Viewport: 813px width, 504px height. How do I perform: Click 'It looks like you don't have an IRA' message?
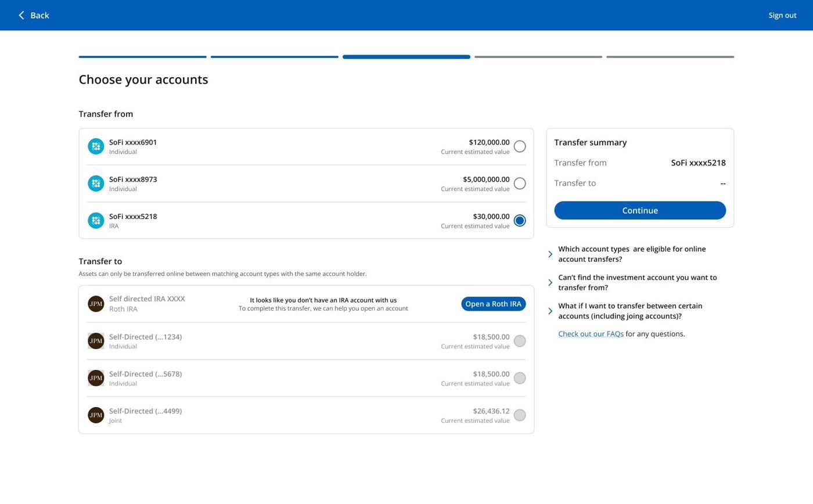(323, 300)
